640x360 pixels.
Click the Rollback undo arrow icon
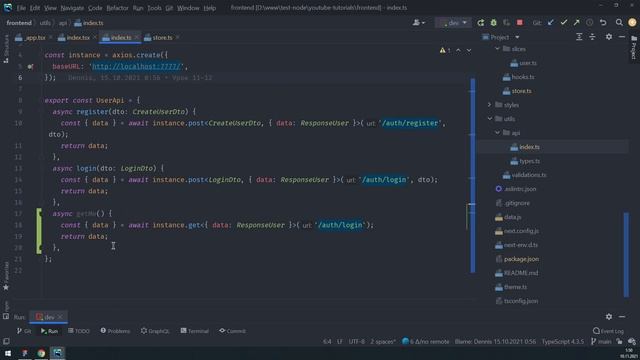point(603,23)
